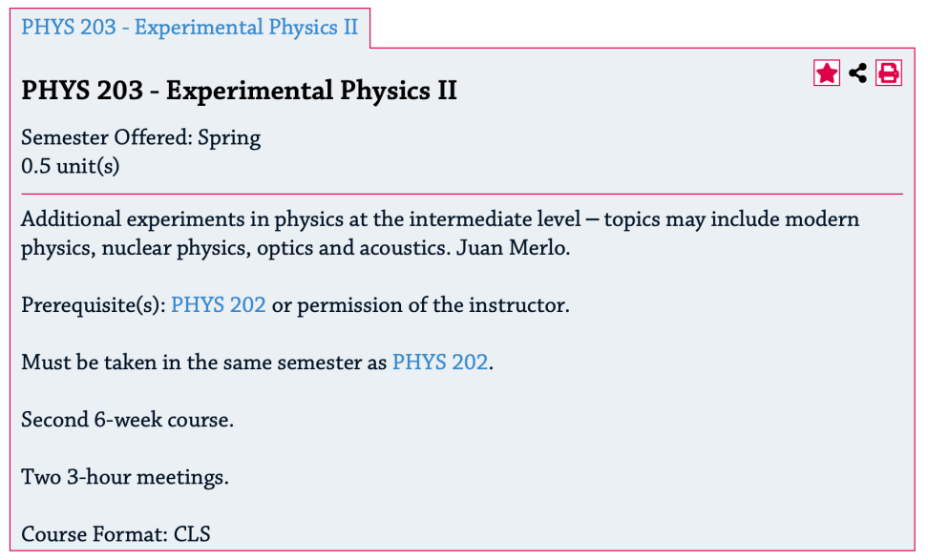Click the Two 3-hour meetings line

pyautogui.click(x=125, y=477)
